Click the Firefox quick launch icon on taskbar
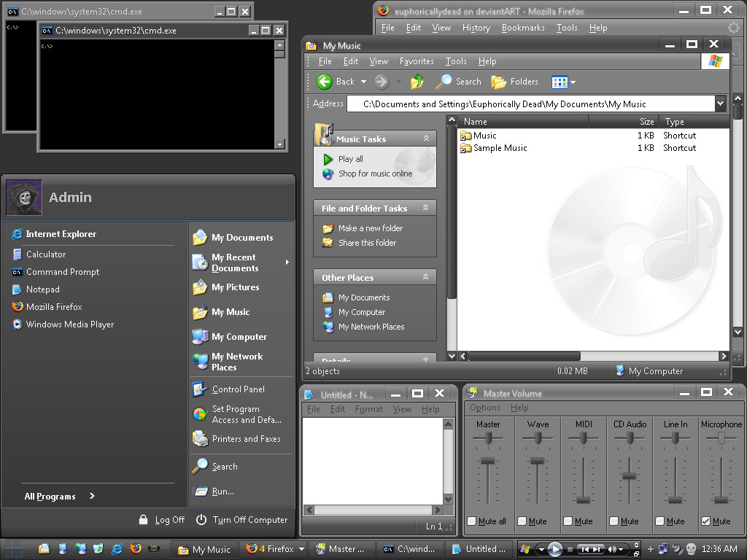 coord(135,548)
